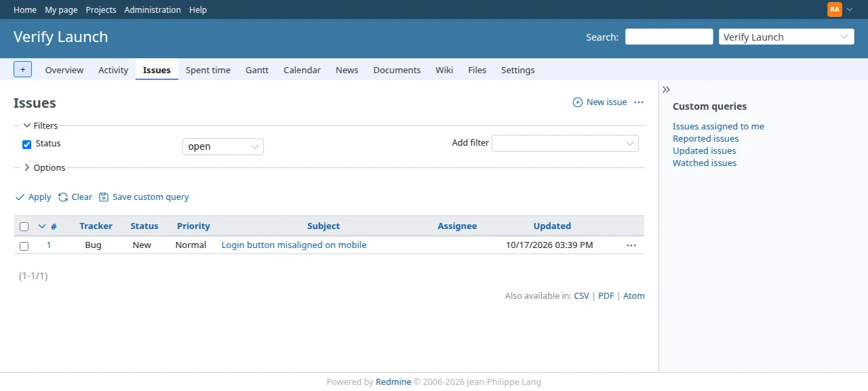Clear the filters
The image size is (868, 391).
(75, 197)
